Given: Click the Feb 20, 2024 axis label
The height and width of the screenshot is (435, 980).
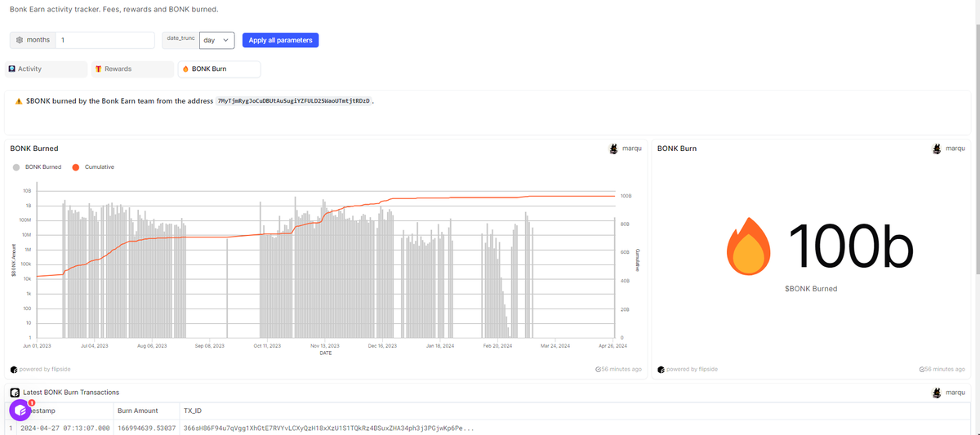Looking at the screenshot, I should (x=497, y=345).
